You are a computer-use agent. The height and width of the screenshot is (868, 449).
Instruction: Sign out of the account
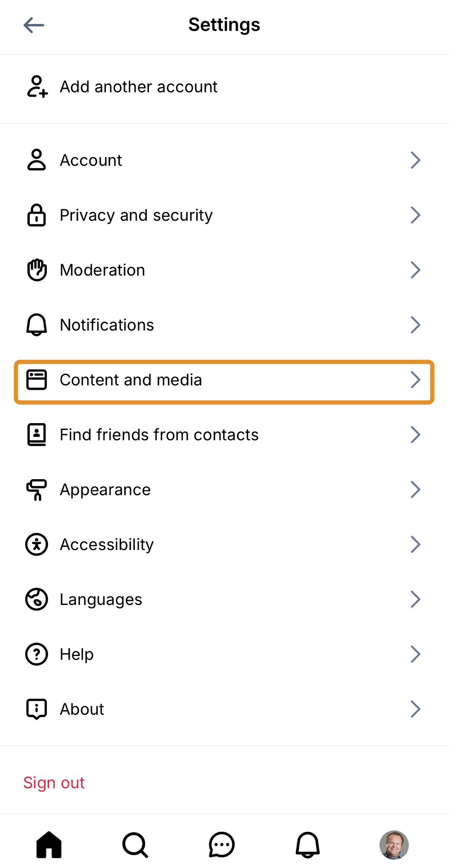(x=54, y=783)
